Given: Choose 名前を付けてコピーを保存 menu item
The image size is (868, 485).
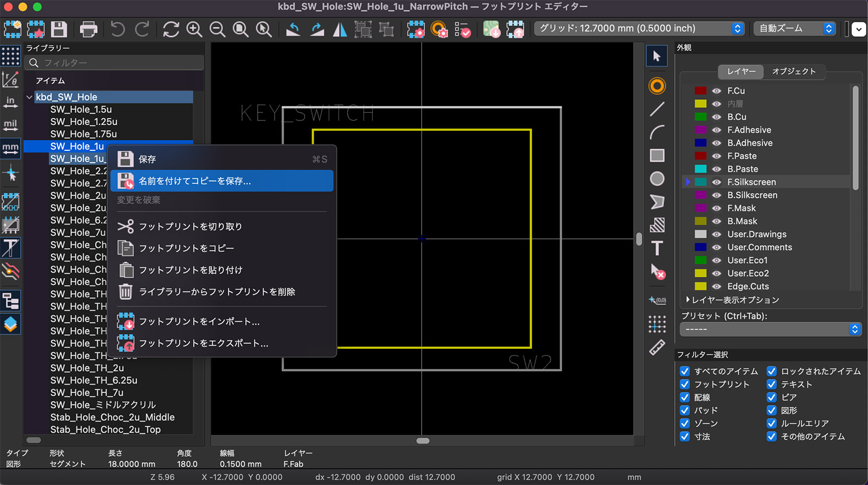Looking at the screenshot, I should click(222, 181).
